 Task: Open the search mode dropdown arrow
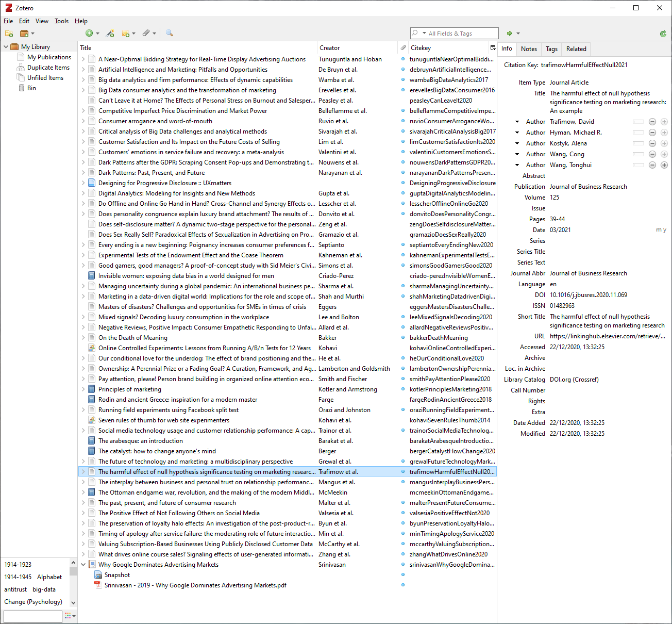click(x=424, y=34)
